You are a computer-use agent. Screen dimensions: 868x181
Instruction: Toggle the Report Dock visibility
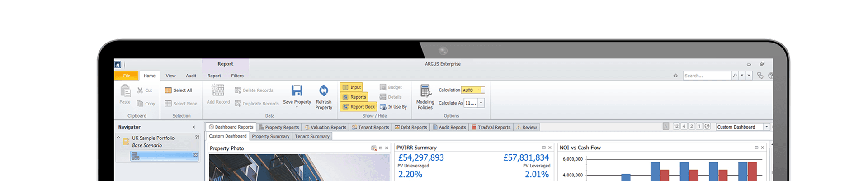358,107
